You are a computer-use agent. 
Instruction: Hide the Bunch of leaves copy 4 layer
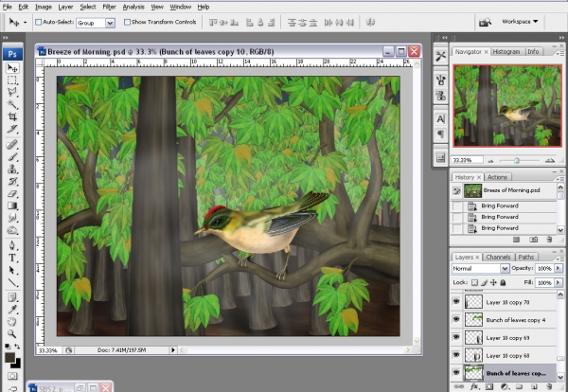pyautogui.click(x=456, y=319)
